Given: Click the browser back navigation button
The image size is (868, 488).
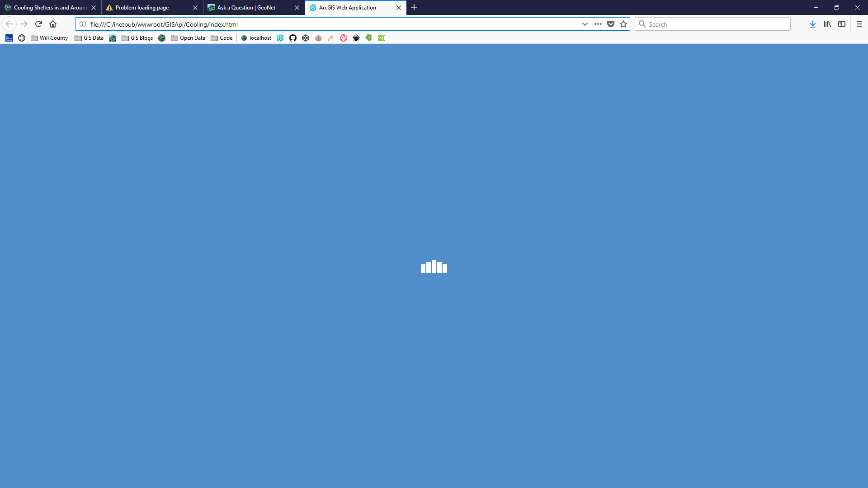Looking at the screenshot, I should [x=9, y=24].
